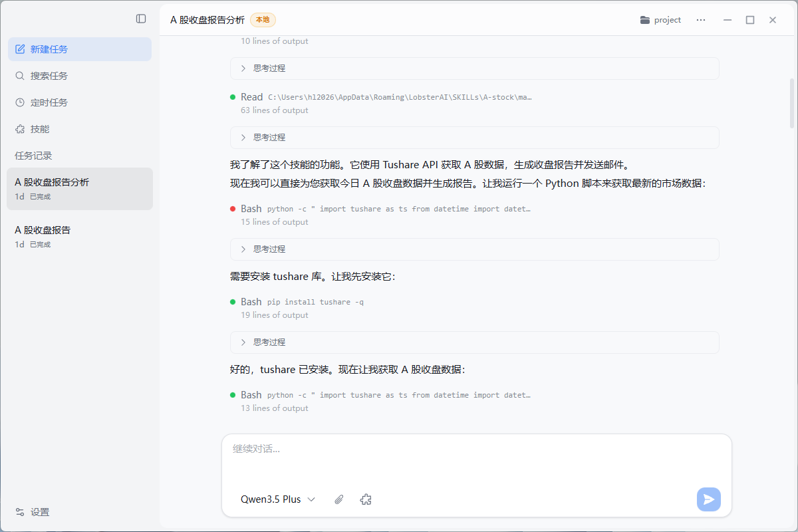Click the paperclip attach file icon
This screenshot has width=798, height=532.
339,499
